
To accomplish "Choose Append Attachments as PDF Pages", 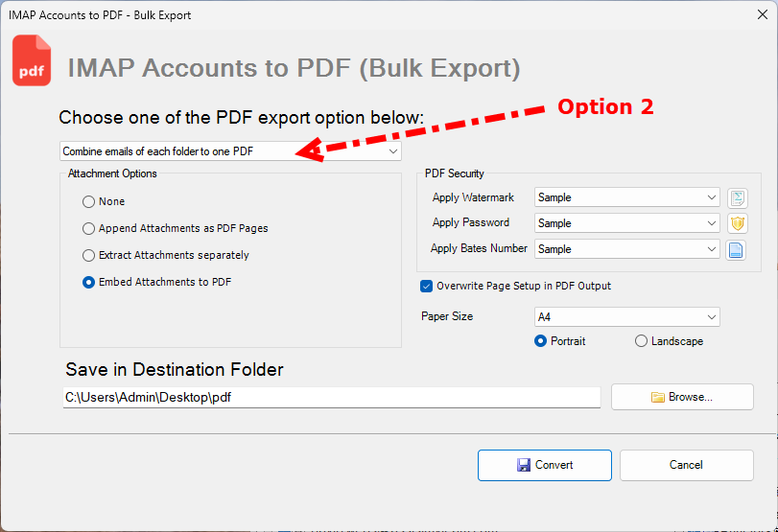I will (89, 229).
